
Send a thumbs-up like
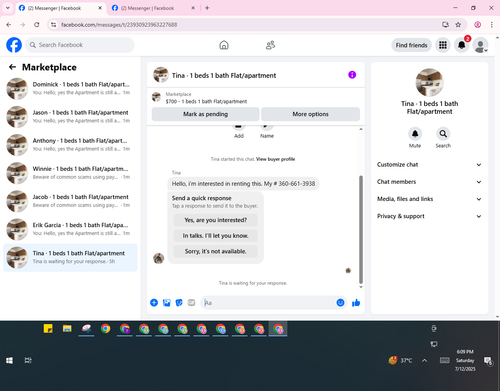click(356, 303)
